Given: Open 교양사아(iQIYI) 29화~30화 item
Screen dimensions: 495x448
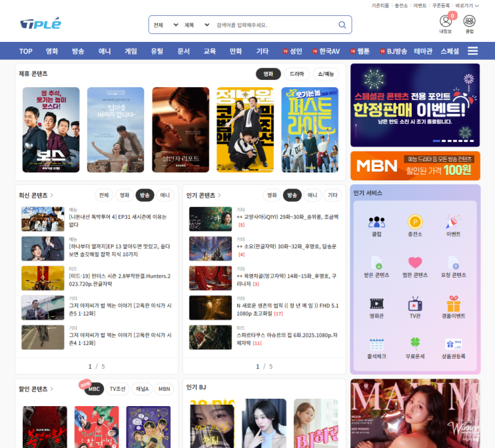Looking at the screenshot, I should (264, 218).
